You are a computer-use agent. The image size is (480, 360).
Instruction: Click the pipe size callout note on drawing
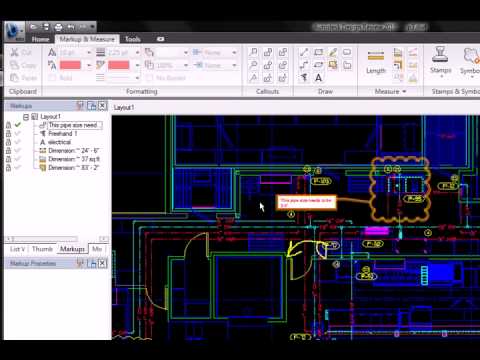[306, 203]
